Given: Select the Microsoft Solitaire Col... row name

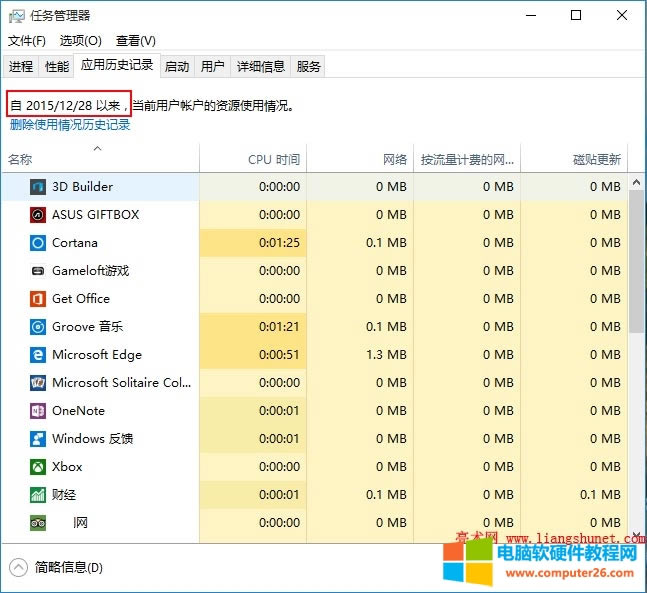Looking at the screenshot, I should pos(122,383).
